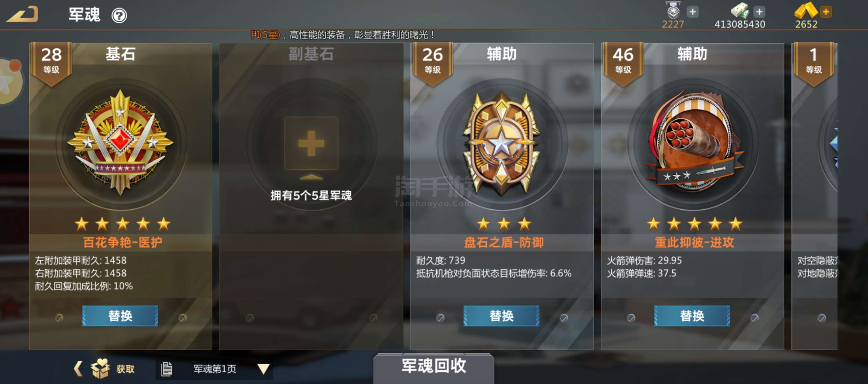
Task: Tap the plus slot in 副基石 card
Action: [311, 143]
